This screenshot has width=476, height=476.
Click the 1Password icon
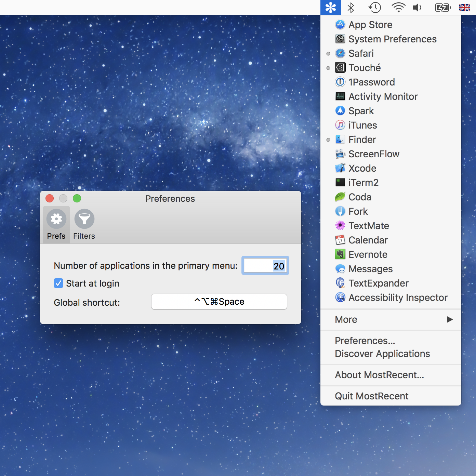(x=340, y=82)
